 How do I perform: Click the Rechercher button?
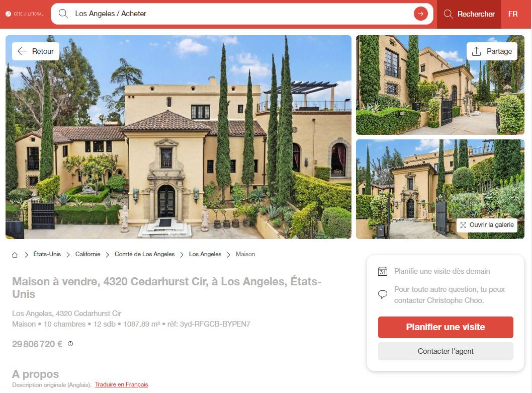point(469,14)
